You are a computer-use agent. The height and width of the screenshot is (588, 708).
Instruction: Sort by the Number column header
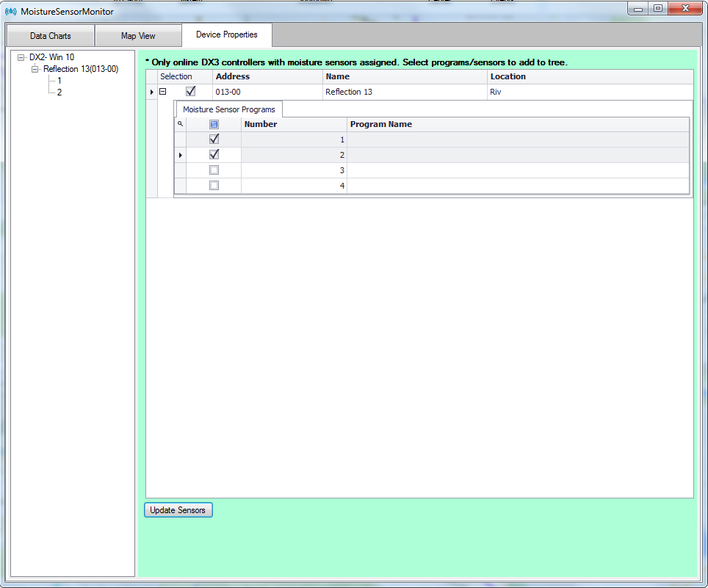pos(294,124)
